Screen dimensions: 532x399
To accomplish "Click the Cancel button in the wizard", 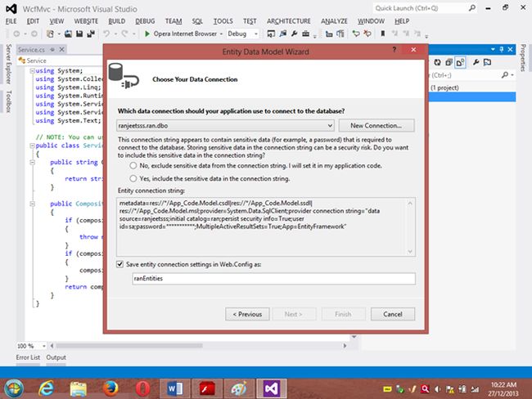I will [x=393, y=314].
